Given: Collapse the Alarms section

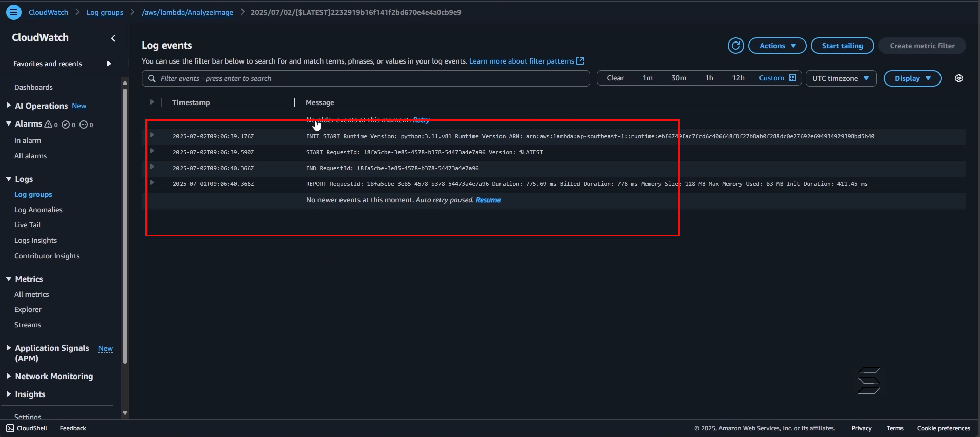Looking at the screenshot, I should point(9,124).
